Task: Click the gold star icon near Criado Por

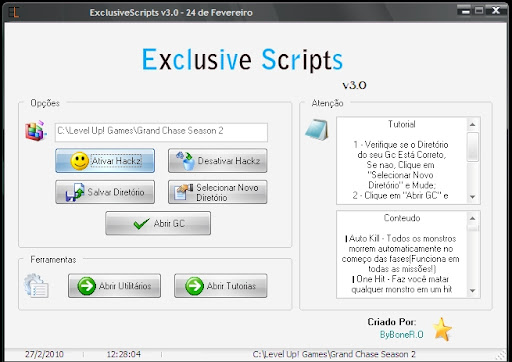Action: [x=442, y=329]
